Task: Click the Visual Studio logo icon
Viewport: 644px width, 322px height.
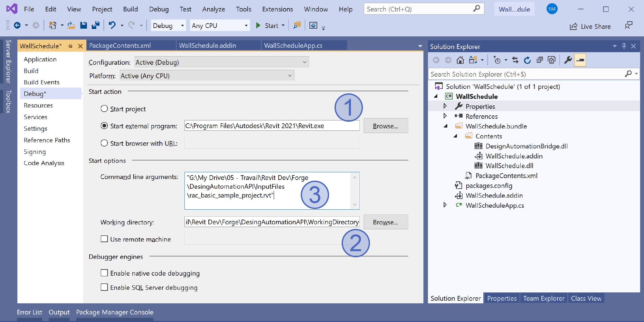Action: [12, 9]
